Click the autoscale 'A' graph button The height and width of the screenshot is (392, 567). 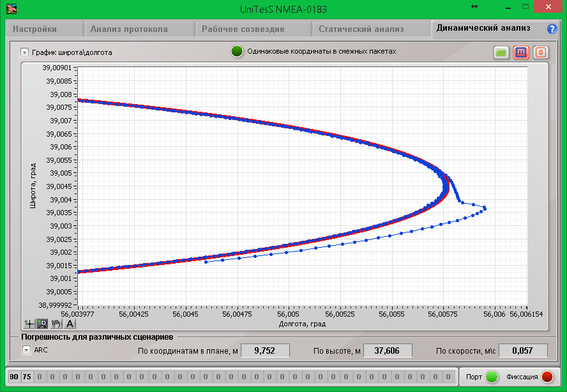(70, 324)
